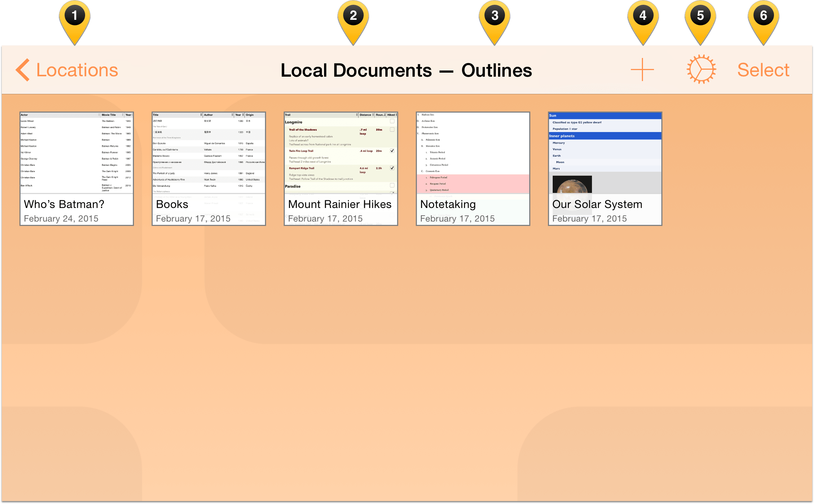Click the Select button top right

(x=764, y=70)
